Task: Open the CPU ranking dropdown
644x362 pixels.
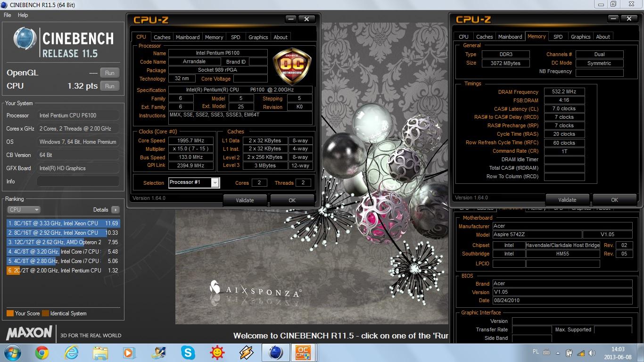Action: 24,210
